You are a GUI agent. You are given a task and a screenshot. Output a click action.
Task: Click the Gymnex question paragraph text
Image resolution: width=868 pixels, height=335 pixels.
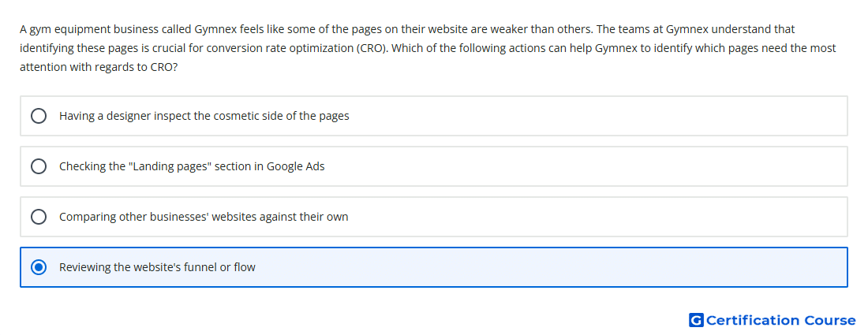click(428, 48)
